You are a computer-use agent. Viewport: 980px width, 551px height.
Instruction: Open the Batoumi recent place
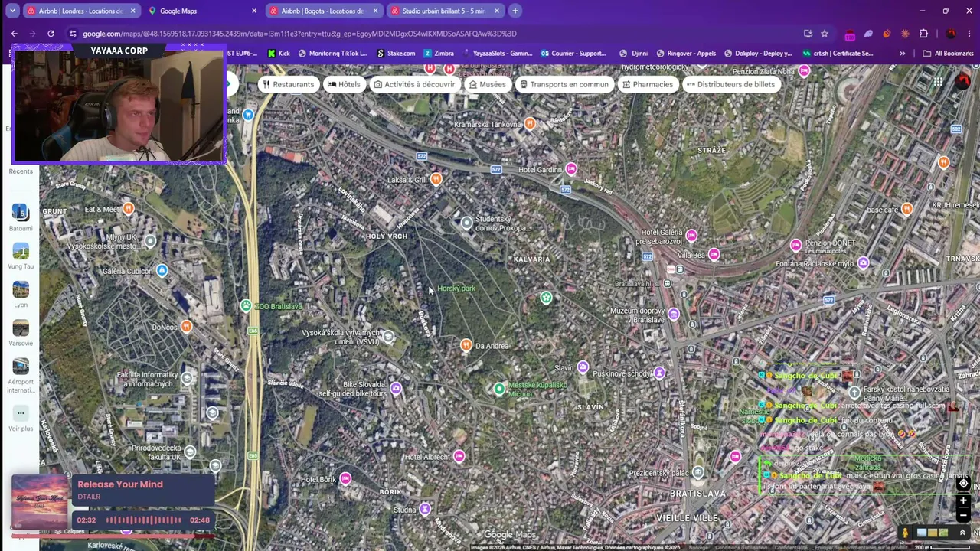(21, 218)
